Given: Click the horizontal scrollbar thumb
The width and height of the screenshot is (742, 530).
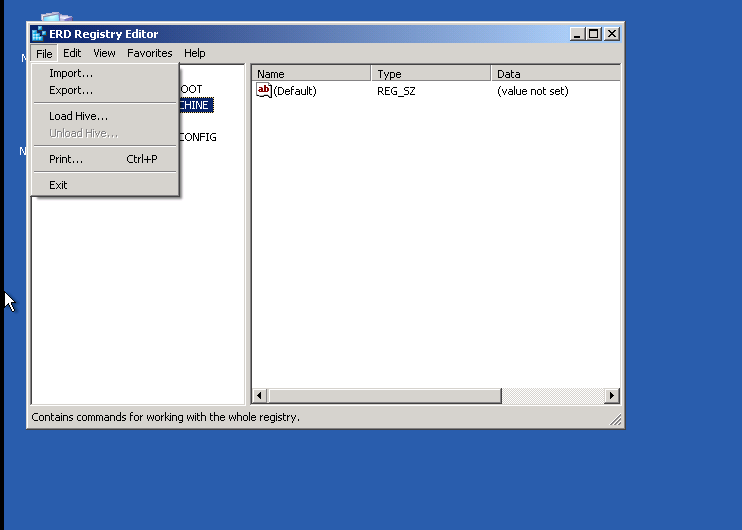Looking at the screenshot, I should (384, 396).
